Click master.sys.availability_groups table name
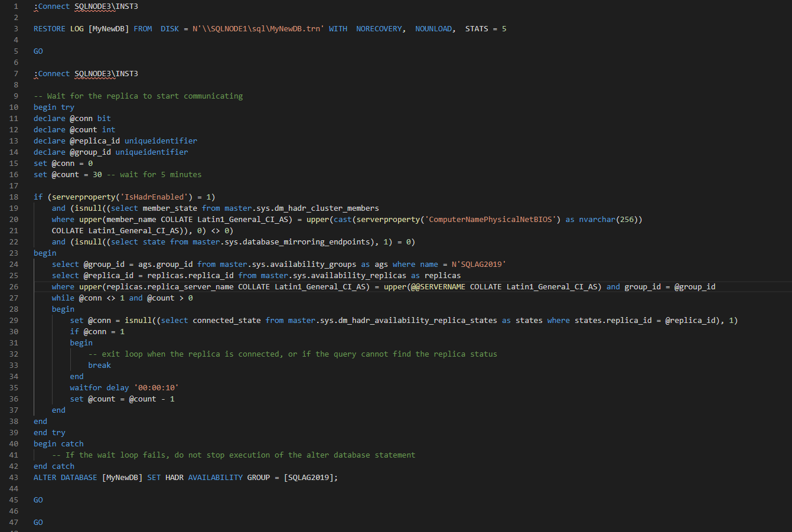The height and width of the screenshot is (532, 792). coord(288,264)
